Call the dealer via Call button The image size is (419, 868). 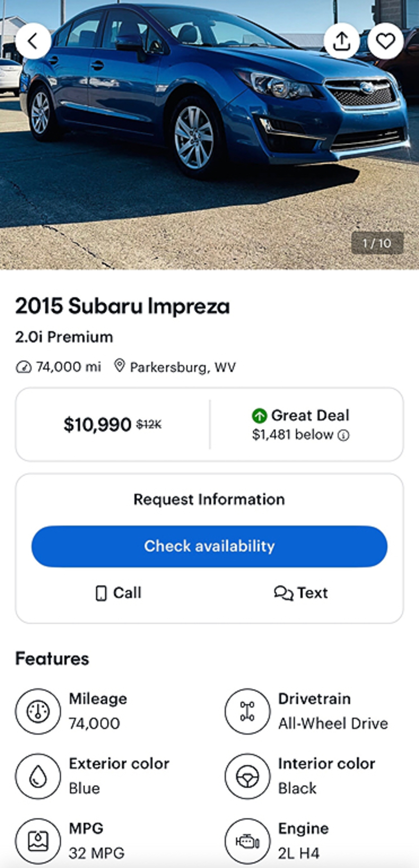(118, 593)
